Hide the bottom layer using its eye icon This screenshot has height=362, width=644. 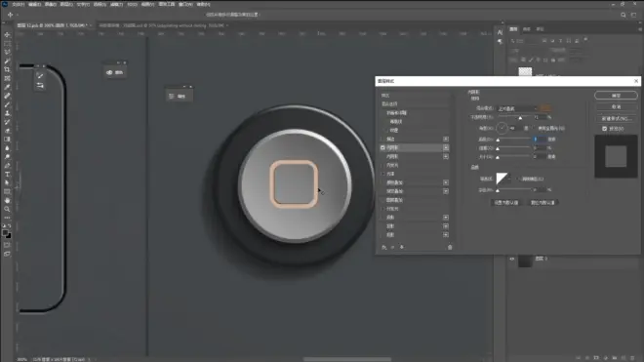point(511,259)
